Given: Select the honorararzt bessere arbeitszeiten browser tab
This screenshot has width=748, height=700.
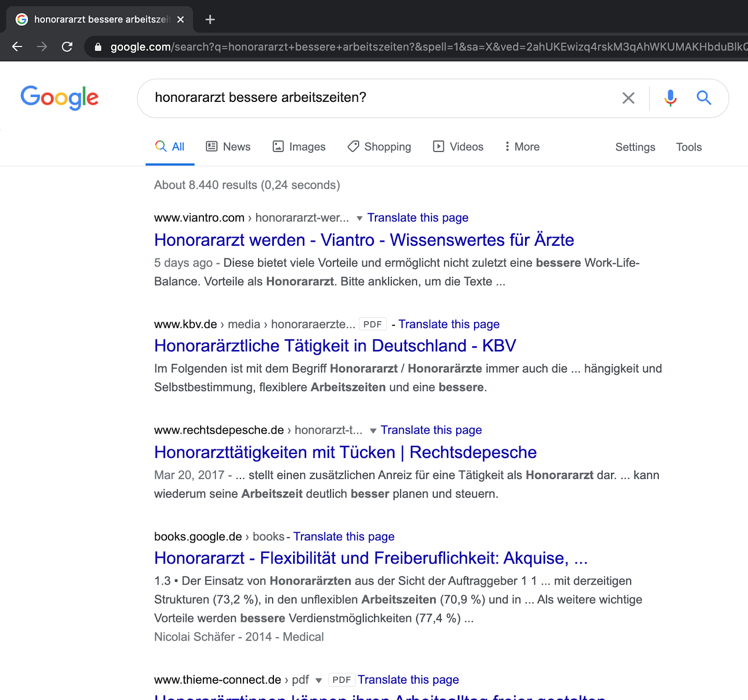Looking at the screenshot, I should coord(99,19).
